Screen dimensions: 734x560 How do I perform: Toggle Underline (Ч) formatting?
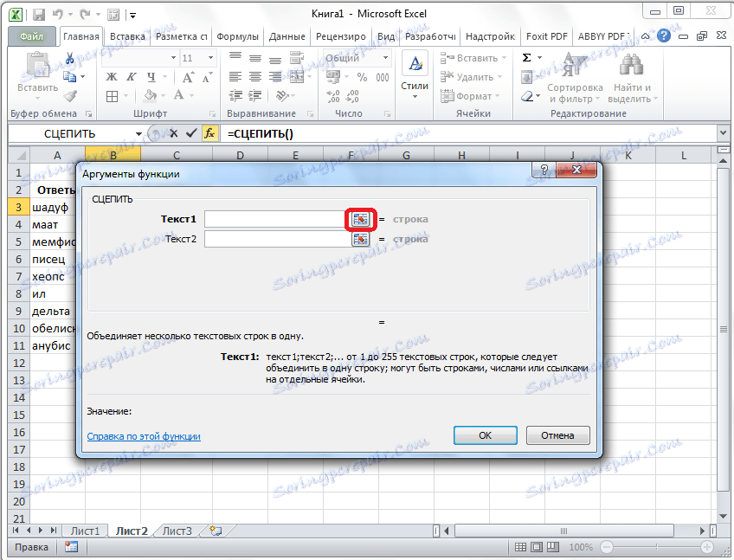151,77
